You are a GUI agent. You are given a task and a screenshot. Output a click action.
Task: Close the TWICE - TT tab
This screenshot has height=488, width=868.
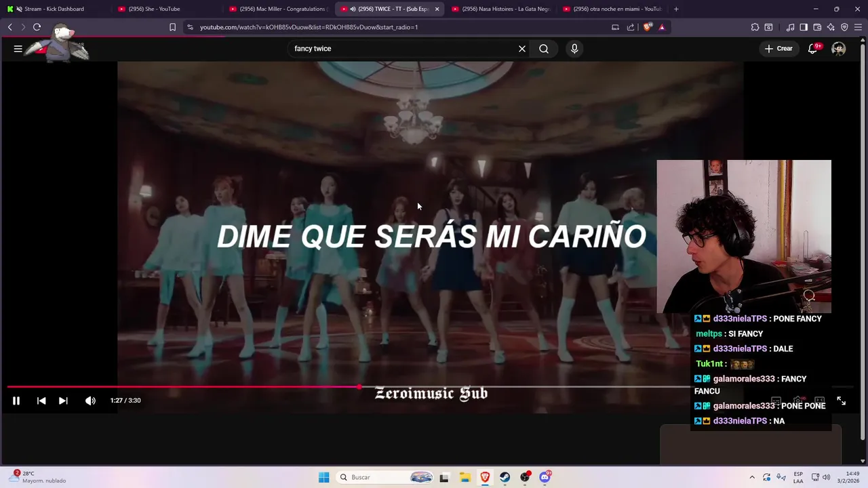point(437,9)
